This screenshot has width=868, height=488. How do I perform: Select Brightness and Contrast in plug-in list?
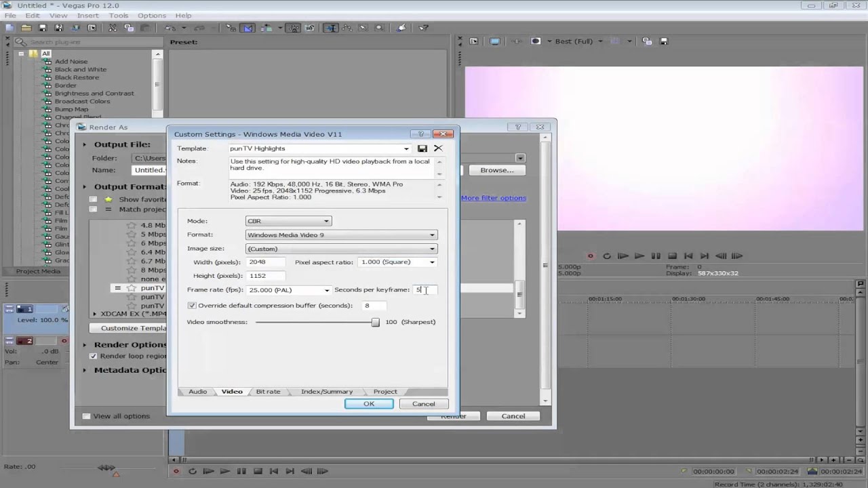coord(94,94)
